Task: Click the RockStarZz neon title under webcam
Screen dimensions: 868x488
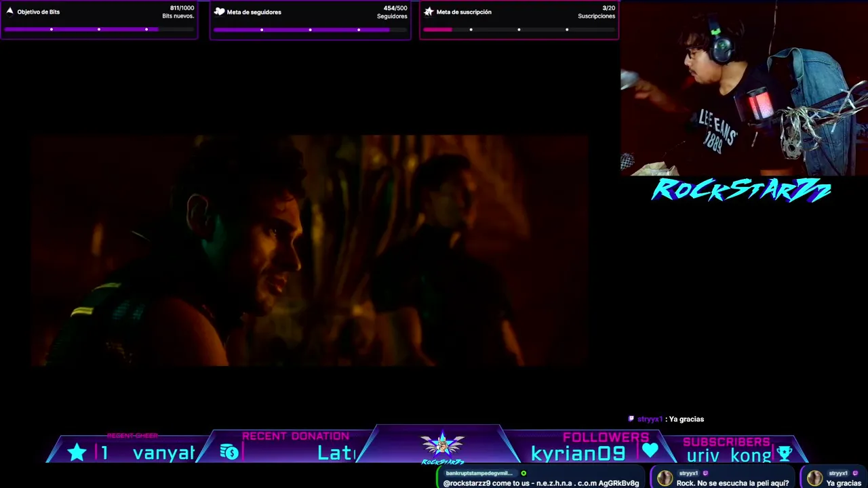Action: point(741,190)
